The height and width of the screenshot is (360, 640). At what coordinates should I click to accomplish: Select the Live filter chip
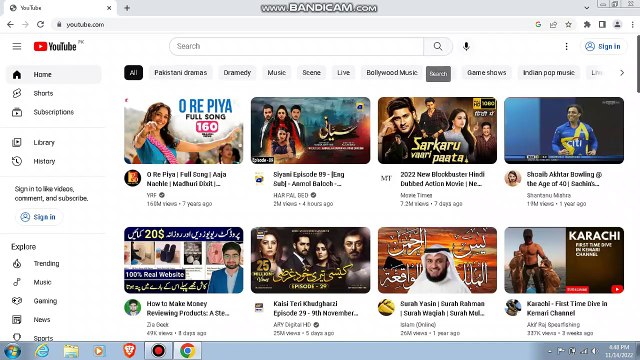(343, 73)
